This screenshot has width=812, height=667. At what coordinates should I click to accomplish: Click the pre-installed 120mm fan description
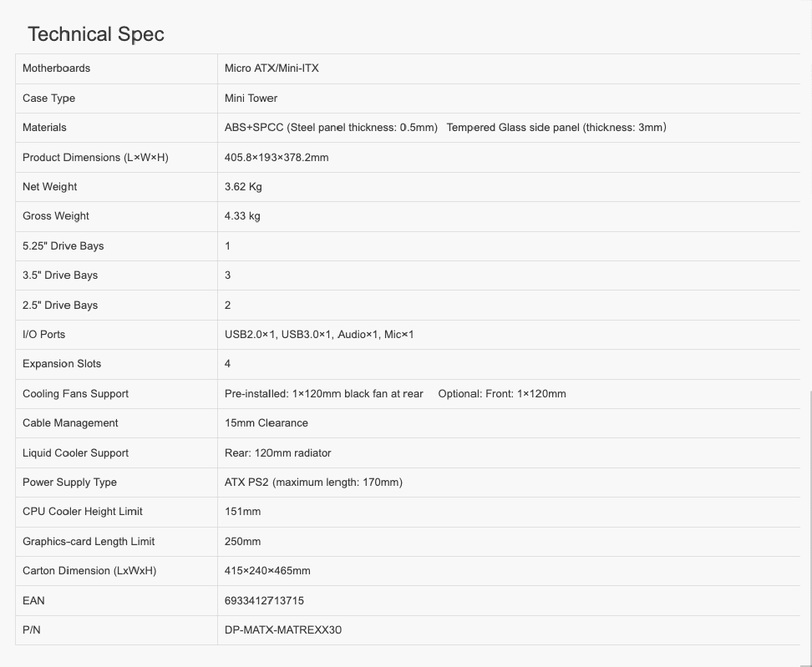click(x=324, y=394)
